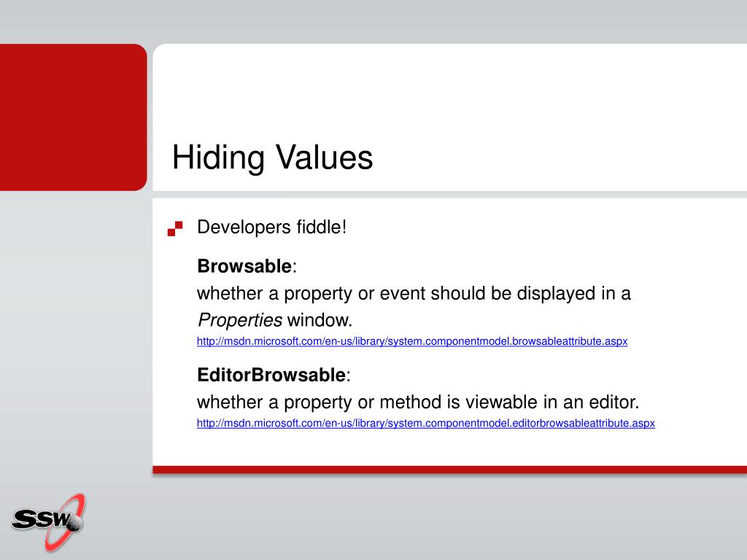This screenshot has height=560, width=747.
Task: Select the 'Hiding Values' slide title
Action: [272, 157]
